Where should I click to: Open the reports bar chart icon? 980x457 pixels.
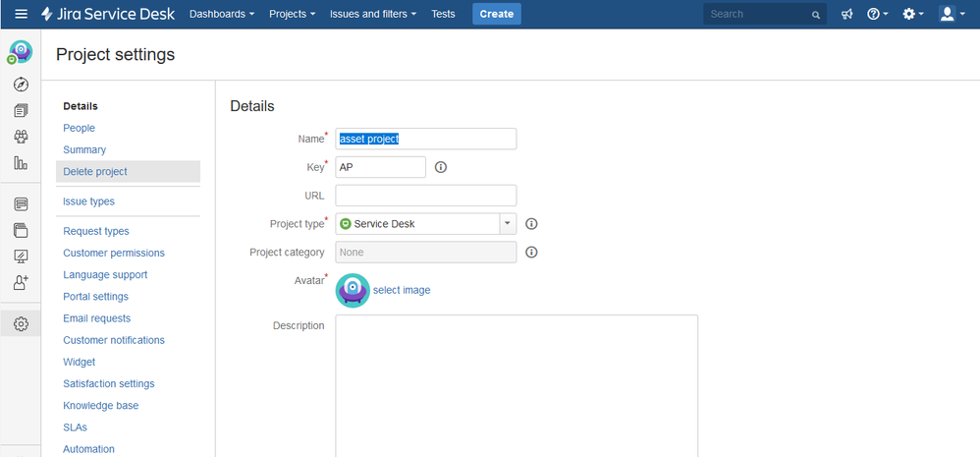[21, 163]
